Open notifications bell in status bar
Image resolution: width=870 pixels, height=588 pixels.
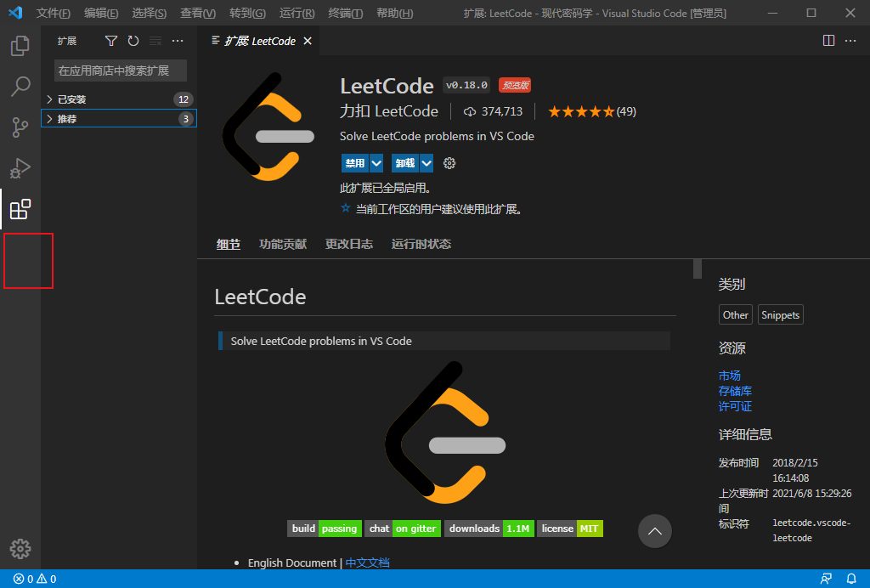click(851, 579)
